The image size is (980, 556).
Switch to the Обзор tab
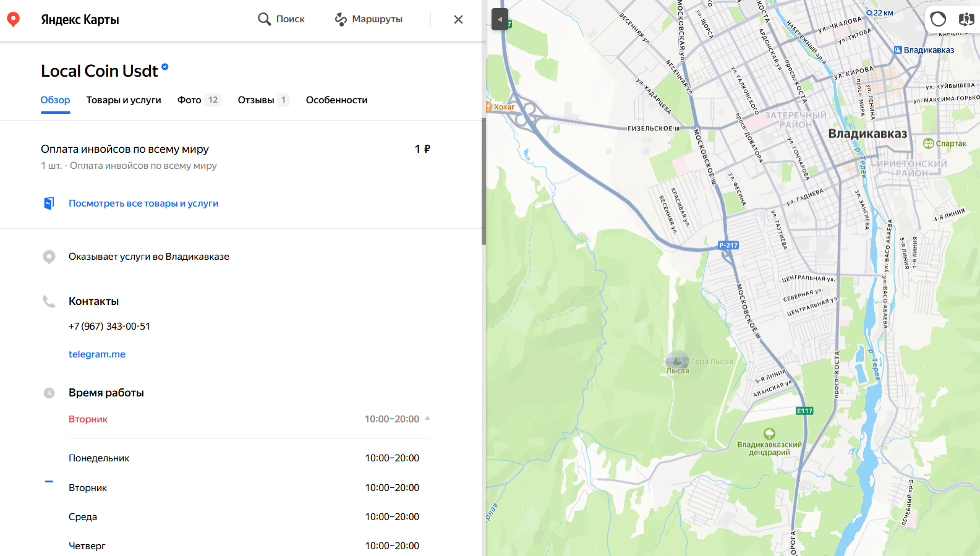[56, 100]
